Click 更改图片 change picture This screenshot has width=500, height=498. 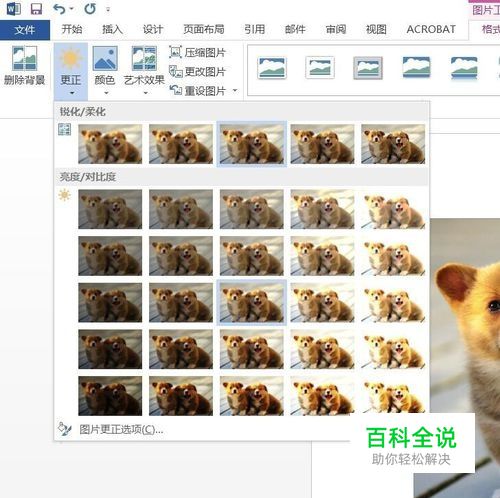[197, 71]
